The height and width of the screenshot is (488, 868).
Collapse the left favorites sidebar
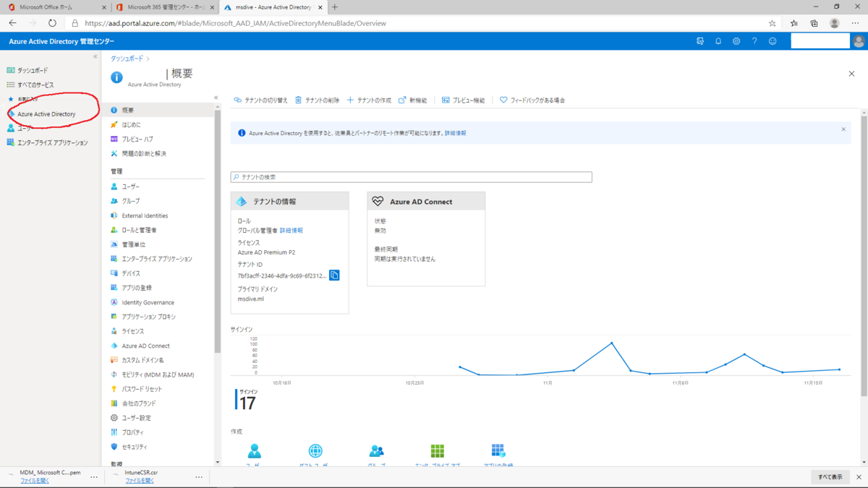tap(95, 56)
